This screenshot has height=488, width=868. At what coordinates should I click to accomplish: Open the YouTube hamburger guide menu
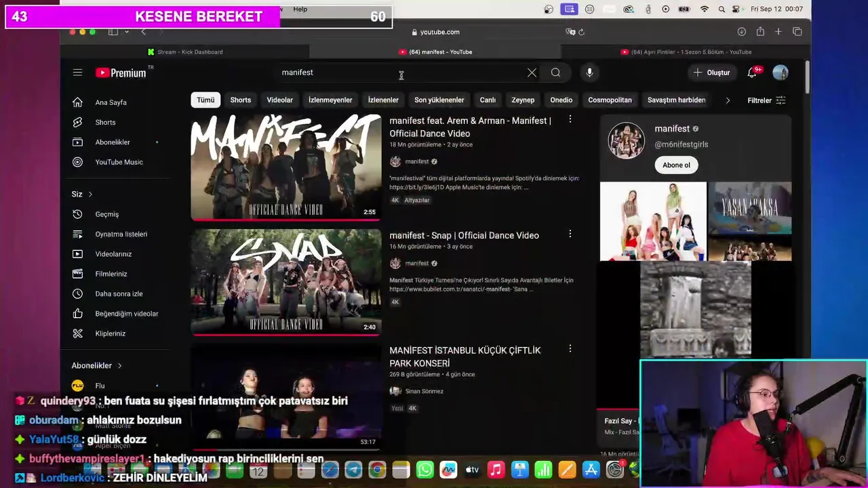[77, 73]
